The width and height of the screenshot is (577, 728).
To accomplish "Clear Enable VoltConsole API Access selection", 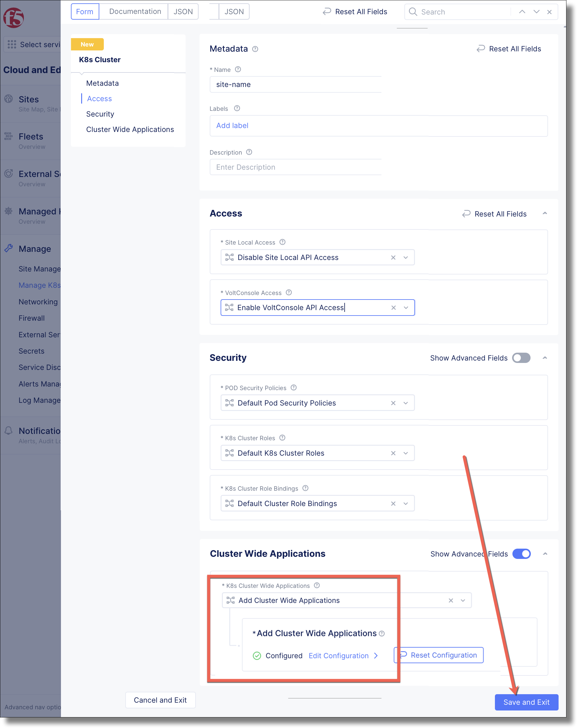I will (394, 308).
